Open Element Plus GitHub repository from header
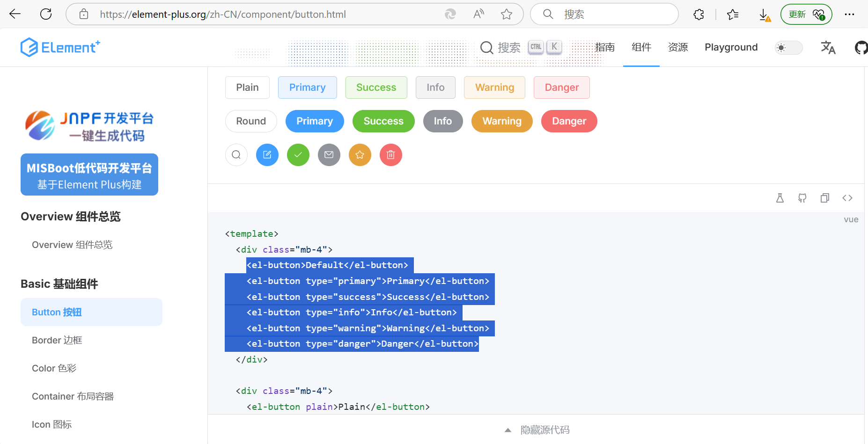Image resolution: width=868 pixels, height=444 pixels. point(861,47)
